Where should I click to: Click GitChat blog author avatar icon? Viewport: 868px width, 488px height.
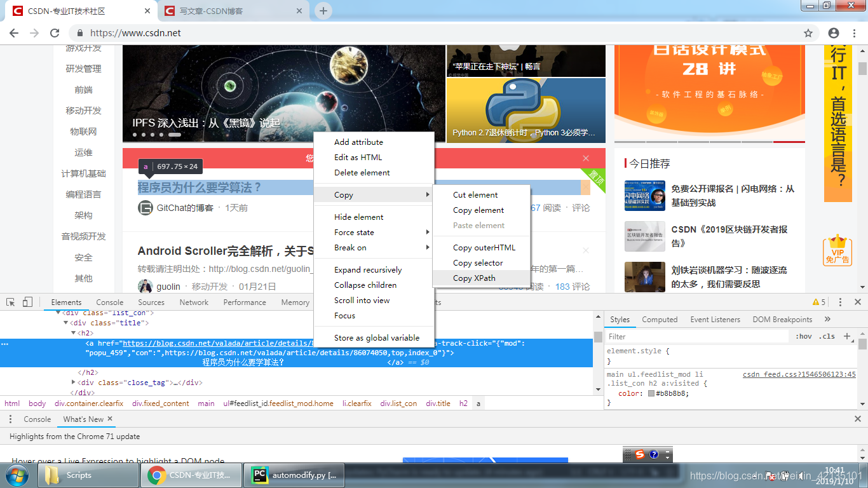[146, 208]
